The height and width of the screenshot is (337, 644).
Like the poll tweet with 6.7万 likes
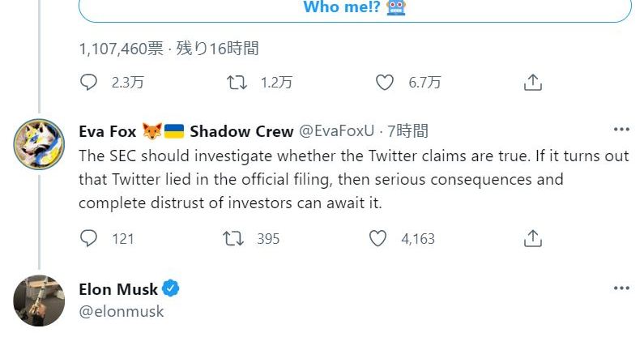coord(386,83)
